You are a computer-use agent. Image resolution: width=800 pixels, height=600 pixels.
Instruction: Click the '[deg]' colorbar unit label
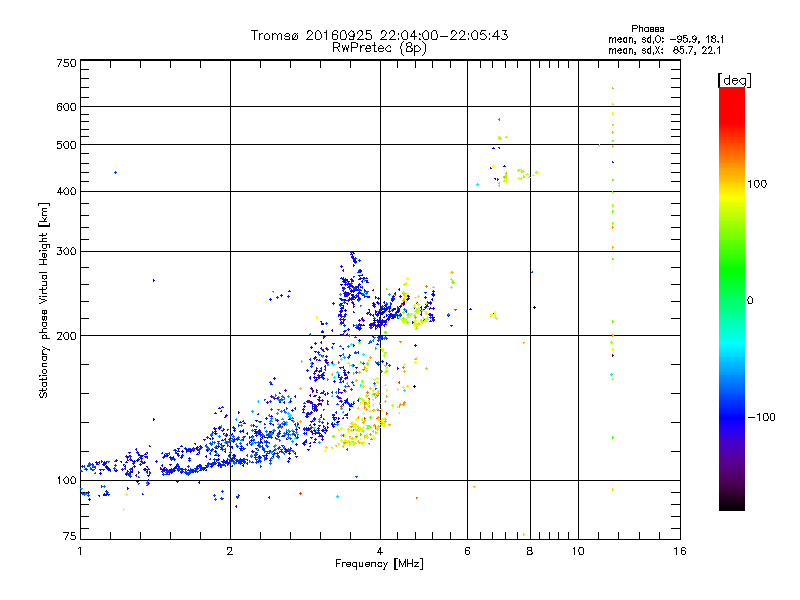(734, 80)
